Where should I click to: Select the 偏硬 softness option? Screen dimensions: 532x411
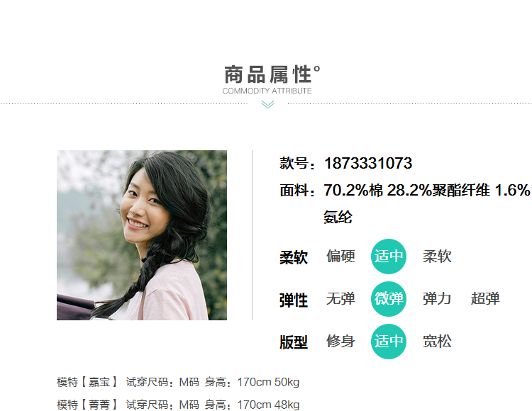pos(340,256)
